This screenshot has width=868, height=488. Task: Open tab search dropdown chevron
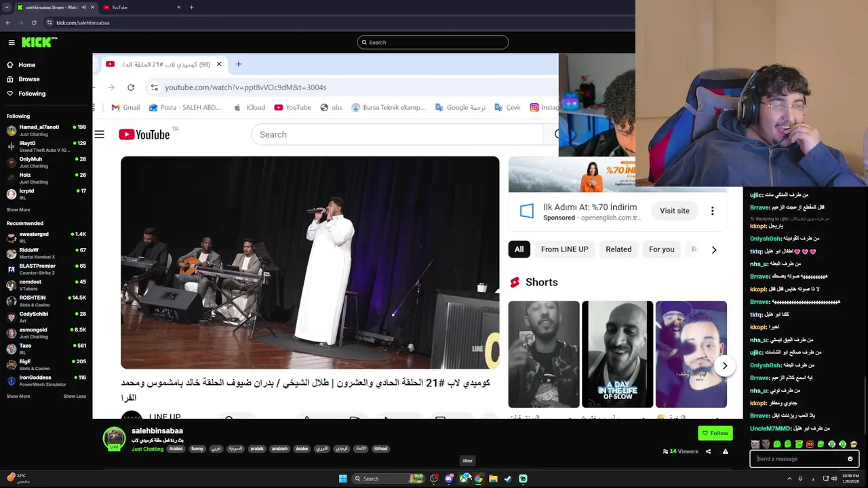(x=6, y=7)
